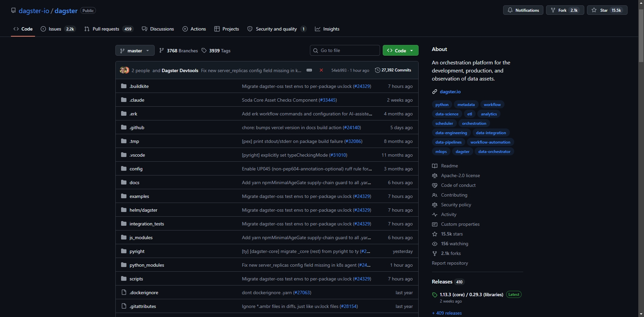Open the integration_tests folder
The height and width of the screenshot is (317, 644).
[x=147, y=224]
